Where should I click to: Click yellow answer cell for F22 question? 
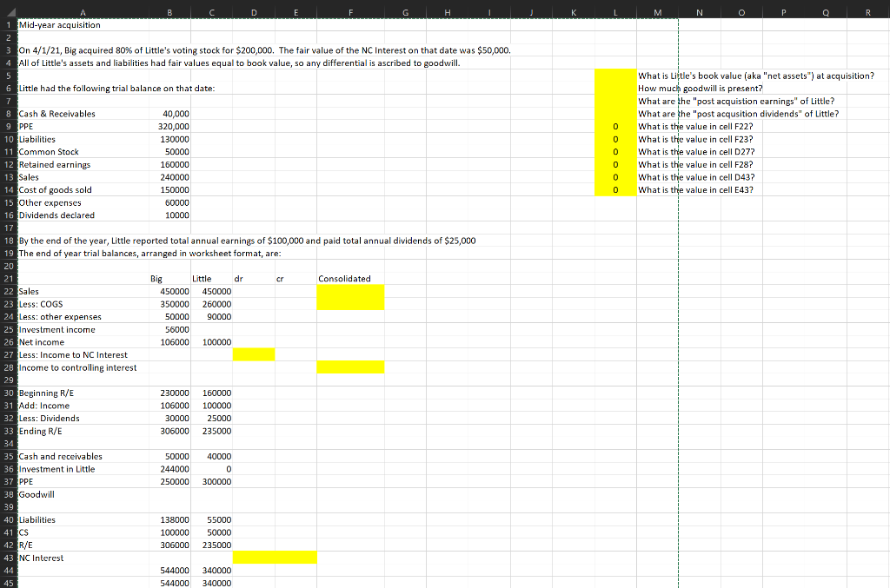tap(615, 127)
